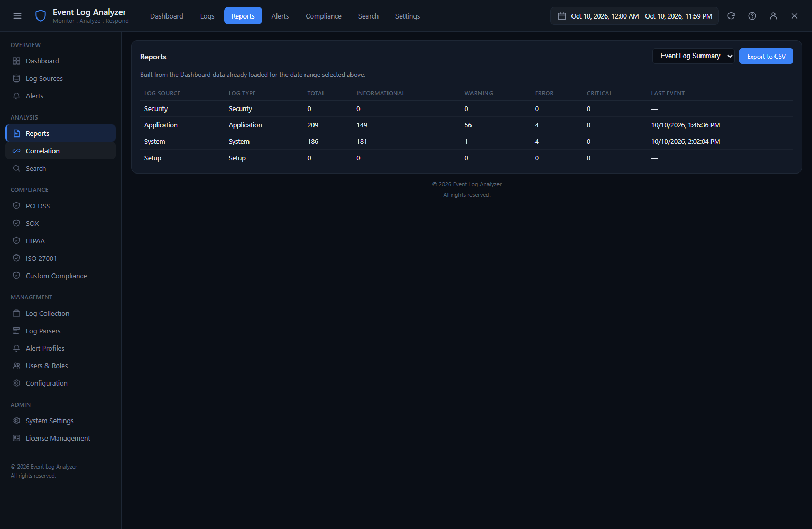The height and width of the screenshot is (529, 812).
Task: Click the Log Sources database icon
Action: pyautogui.click(x=16, y=78)
